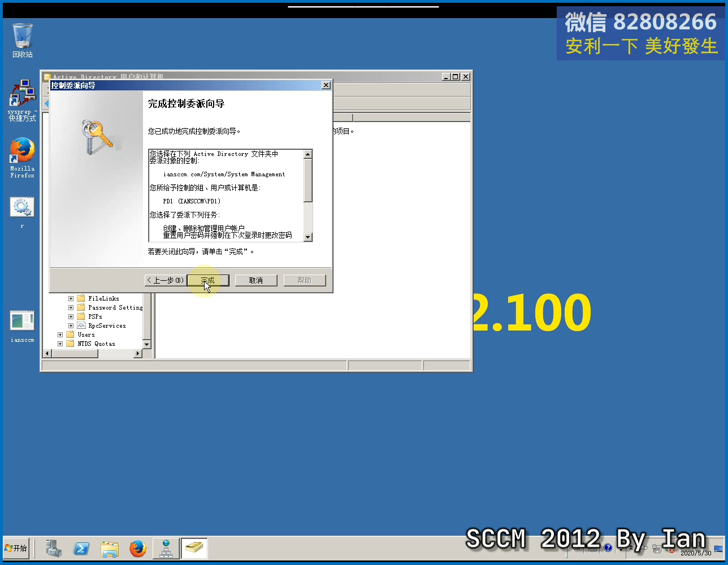Screen dimensions: 728x565
Task: Open the iansccm desktop icon
Action: point(22,327)
